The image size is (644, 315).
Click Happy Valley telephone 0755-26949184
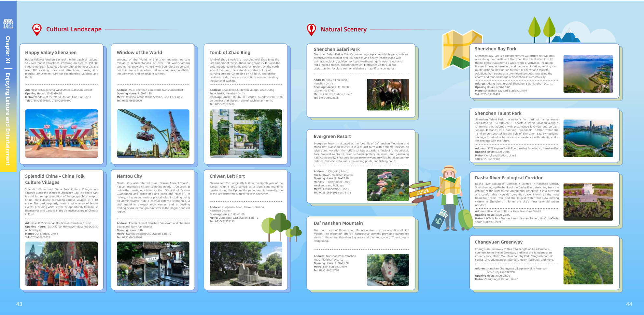(48, 101)
